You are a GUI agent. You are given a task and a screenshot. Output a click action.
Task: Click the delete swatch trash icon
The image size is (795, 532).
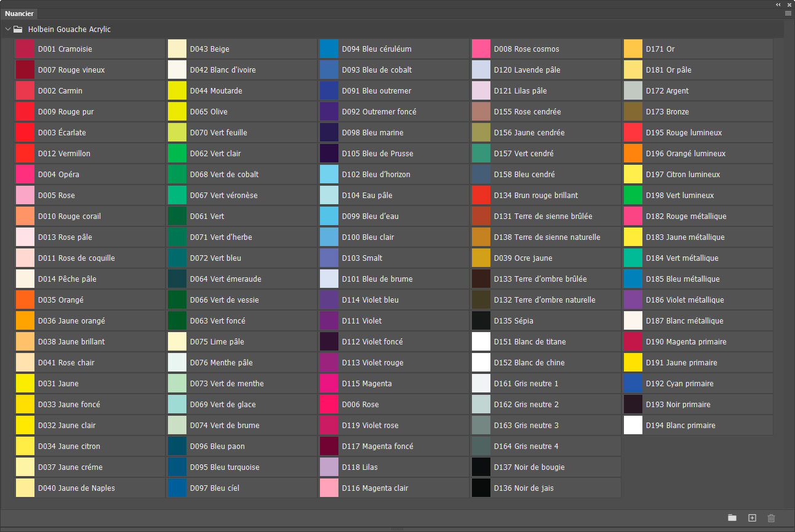(x=772, y=518)
